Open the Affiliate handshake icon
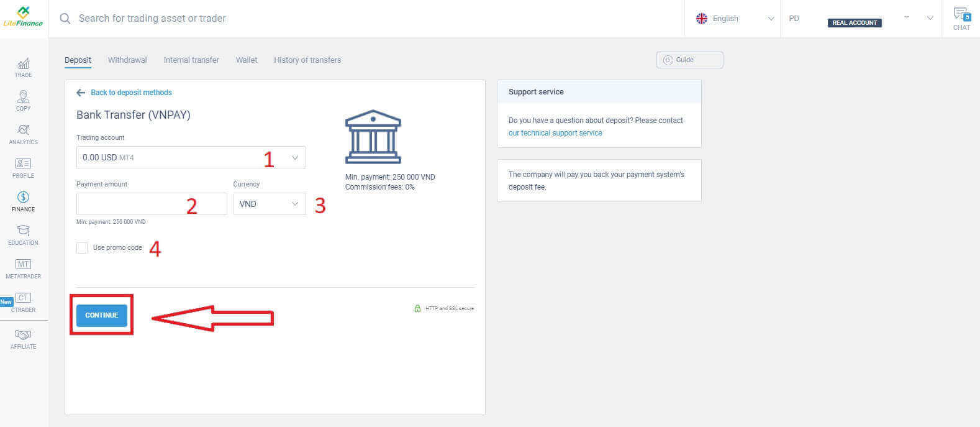The image size is (980, 427). coord(23,338)
